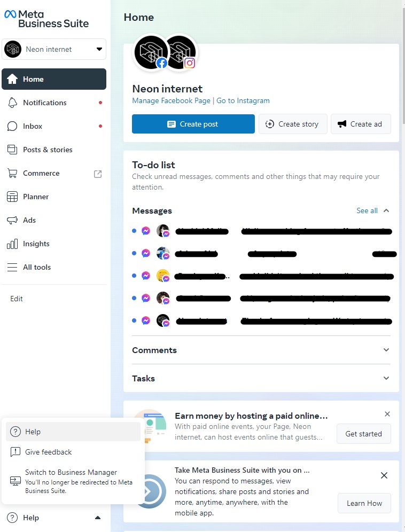Expand the Tasks section
The width and height of the screenshot is (405, 532).
point(261,378)
